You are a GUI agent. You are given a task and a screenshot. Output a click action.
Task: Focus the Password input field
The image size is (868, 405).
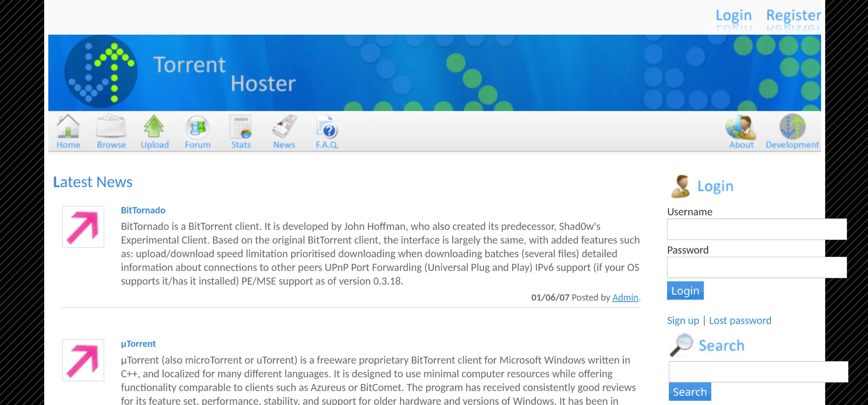(x=757, y=268)
